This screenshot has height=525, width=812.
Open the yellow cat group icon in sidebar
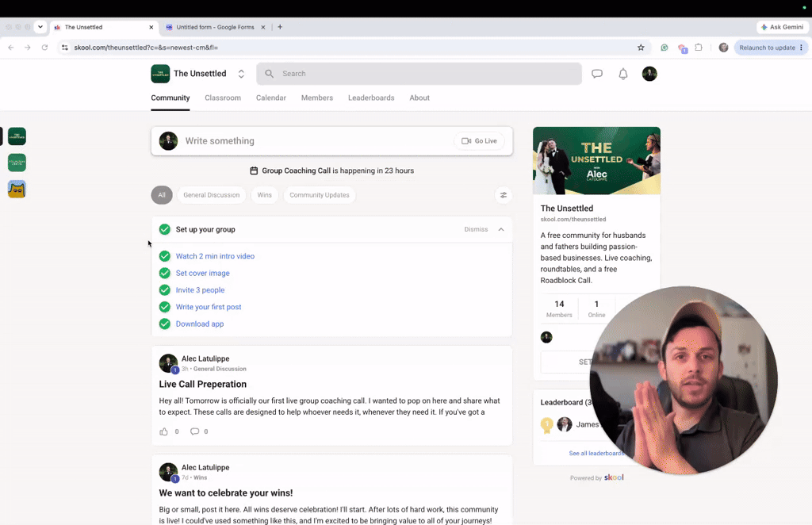[x=17, y=189]
